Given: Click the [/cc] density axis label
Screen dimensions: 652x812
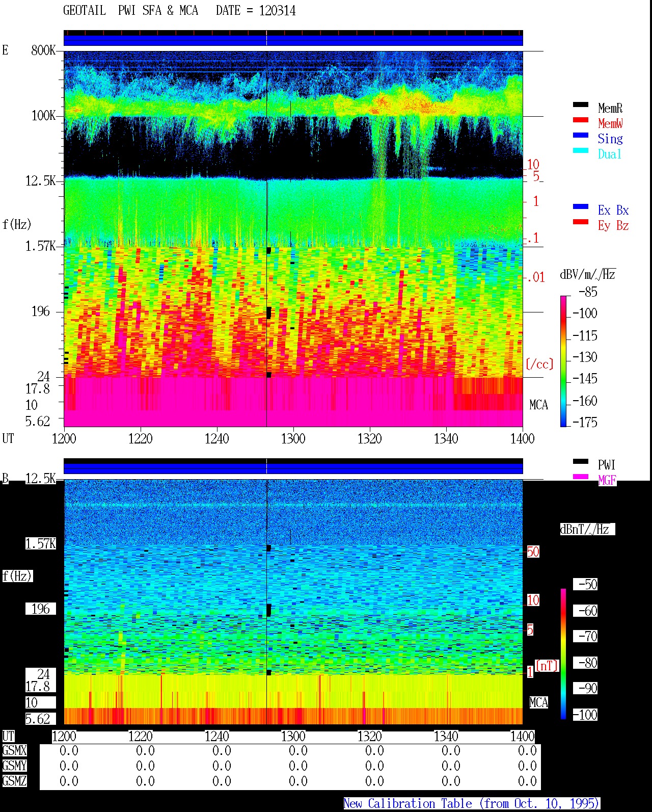Looking at the screenshot, I should 539,364.
